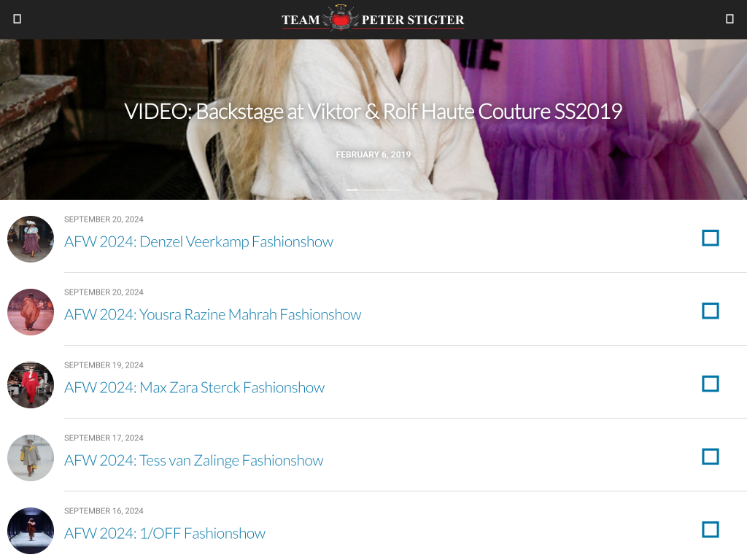Screen dimensions: 747x560
Task: Tap square icon in Tess van Zalinge row
Action: click(710, 457)
